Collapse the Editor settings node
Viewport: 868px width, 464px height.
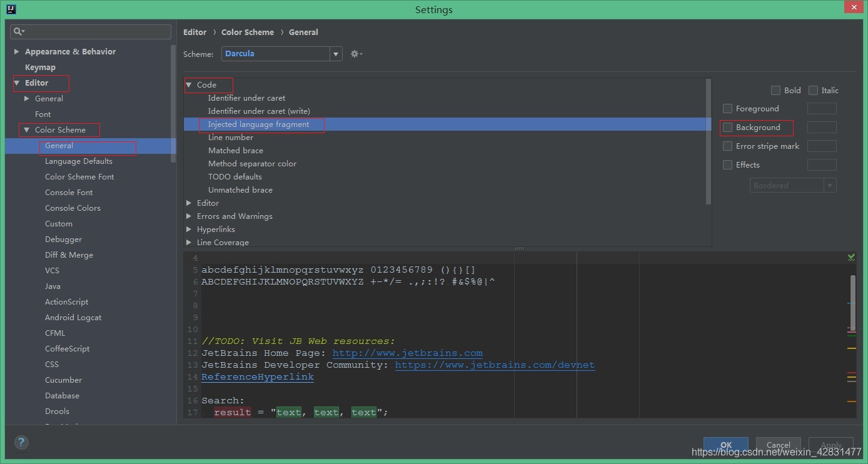tap(17, 83)
